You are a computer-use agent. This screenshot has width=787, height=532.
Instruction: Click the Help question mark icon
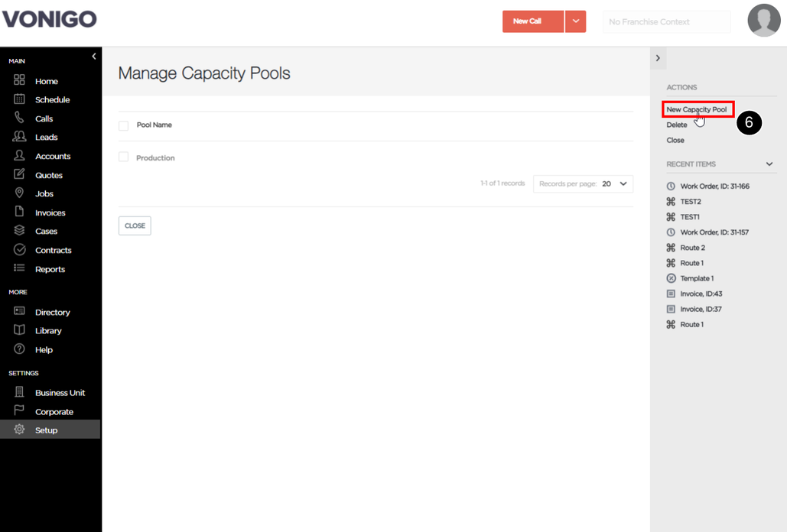click(x=19, y=349)
